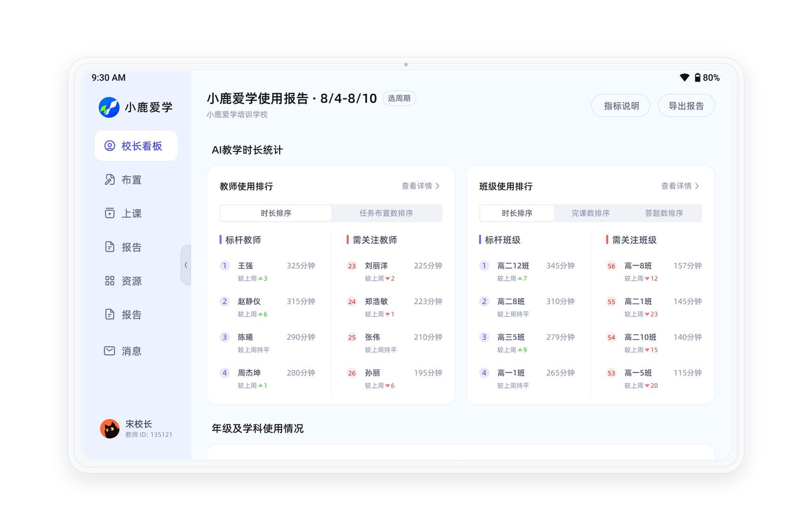This screenshot has height=523, width=812.
Task: Click the battery 80% indicator
Action: click(707, 78)
